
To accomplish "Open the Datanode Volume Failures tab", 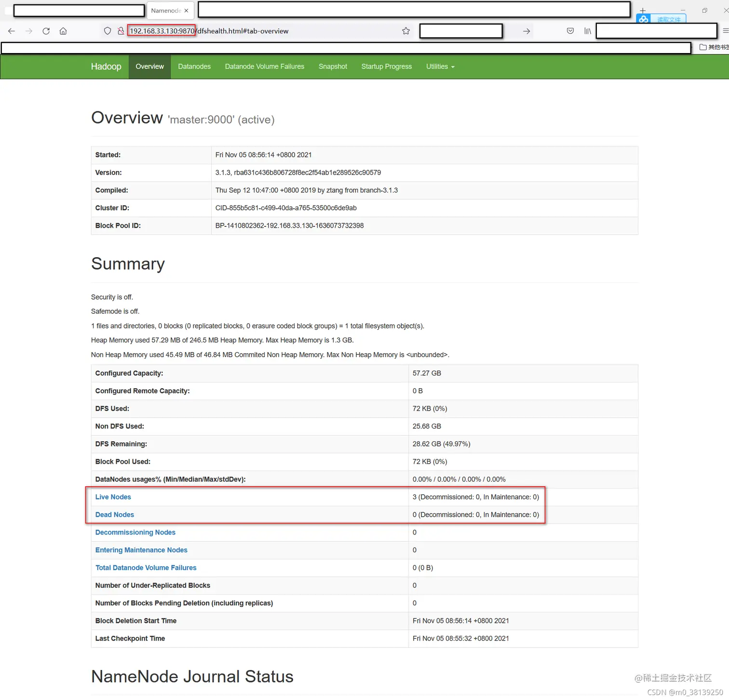I will [265, 67].
